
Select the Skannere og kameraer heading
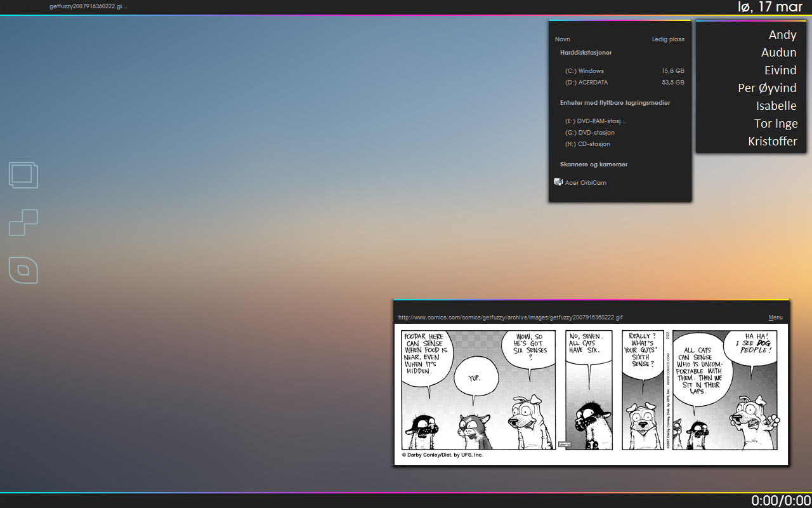pos(594,164)
